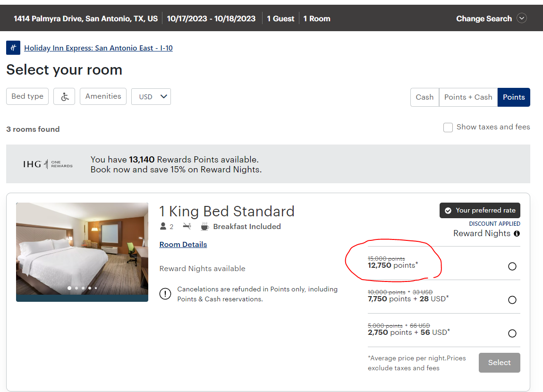Image resolution: width=543 pixels, height=392 pixels.
Task: Choose the 2,750 points + 56 USD option
Action: click(512, 333)
